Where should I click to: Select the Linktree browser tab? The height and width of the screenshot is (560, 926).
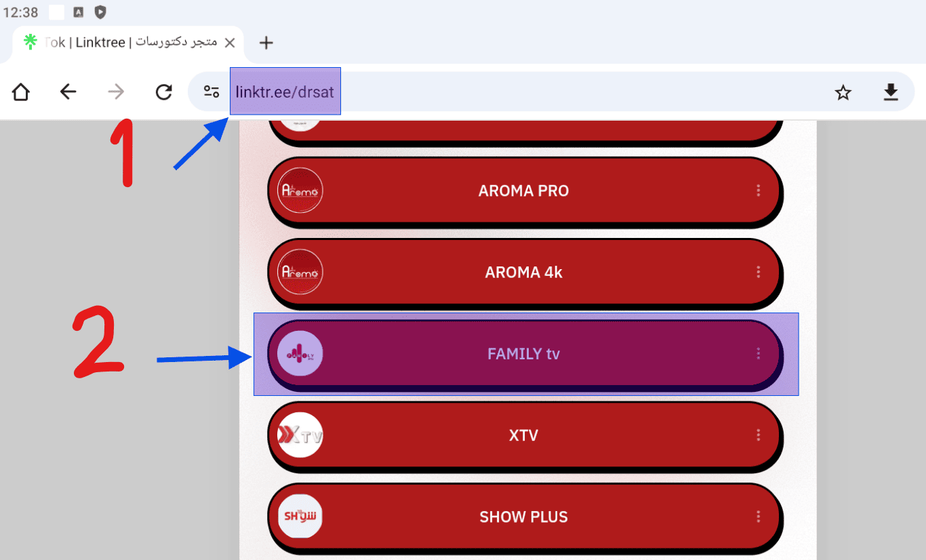tap(122, 43)
